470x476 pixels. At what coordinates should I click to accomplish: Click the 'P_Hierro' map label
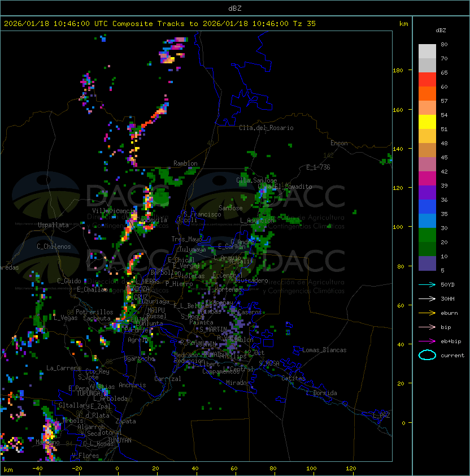(179, 284)
